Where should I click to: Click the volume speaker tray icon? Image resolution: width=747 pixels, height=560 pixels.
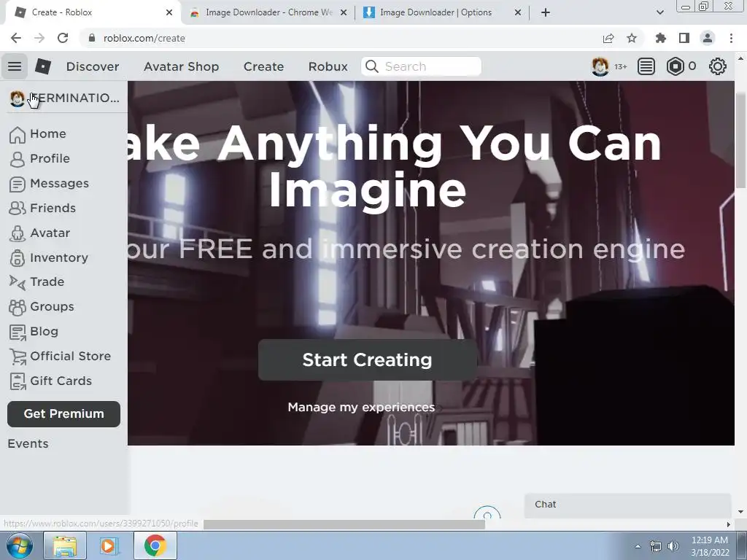pyautogui.click(x=673, y=546)
